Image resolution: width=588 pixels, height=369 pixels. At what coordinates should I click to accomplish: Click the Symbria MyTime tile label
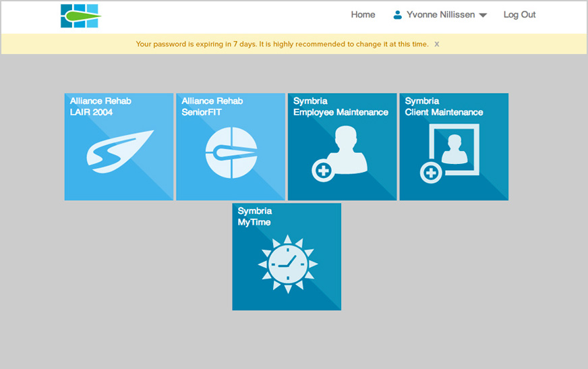click(255, 217)
